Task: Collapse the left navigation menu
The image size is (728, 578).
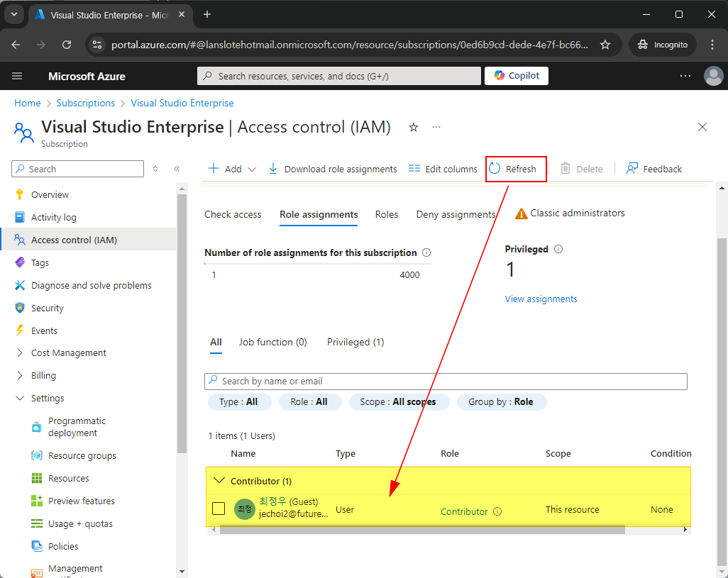Action: pos(177,169)
